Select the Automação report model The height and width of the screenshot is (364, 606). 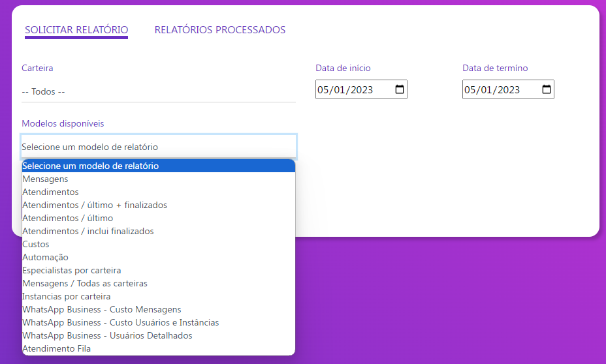point(159,258)
